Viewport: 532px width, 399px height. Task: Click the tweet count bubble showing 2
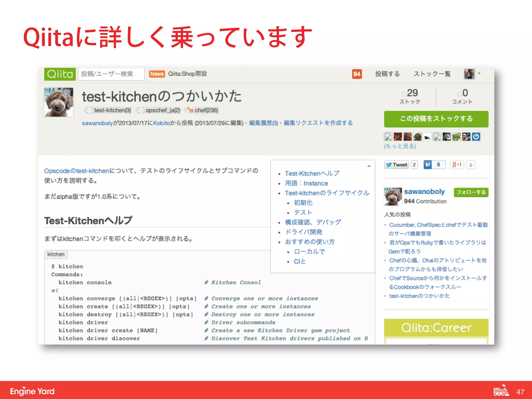[414, 165]
